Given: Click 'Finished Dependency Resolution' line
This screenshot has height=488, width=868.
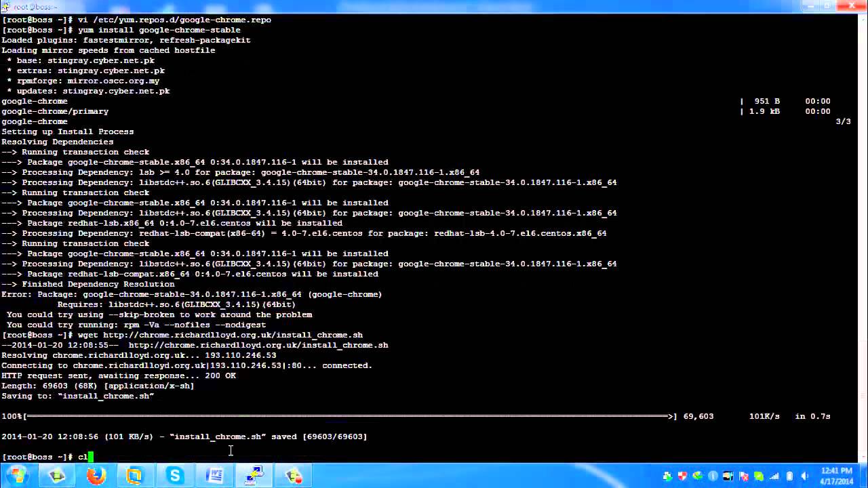Looking at the screenshot, I should click(88, 284).
